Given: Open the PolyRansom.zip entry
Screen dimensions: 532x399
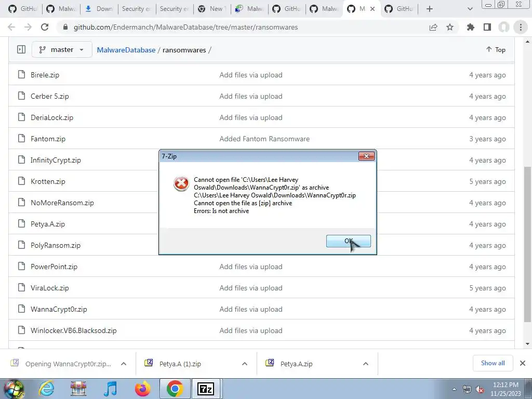Looking at the screenshot, I should 55,245.
